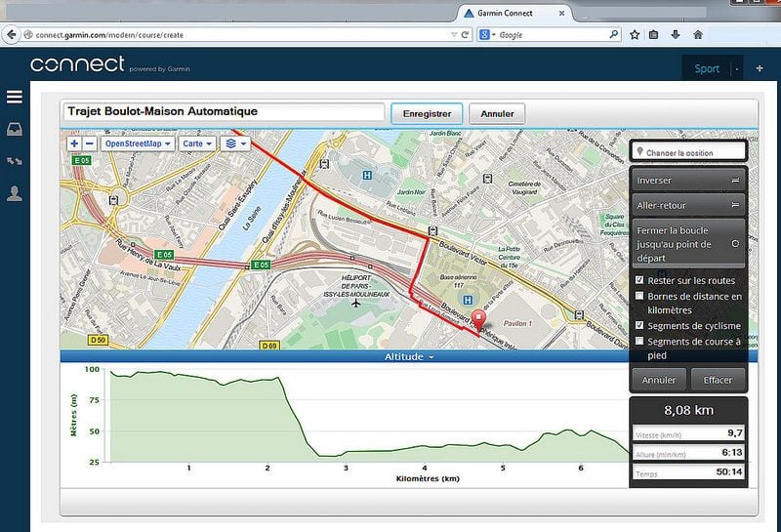Click the search magnifier icon
This screenshot has height=532, width=781.
613,34
